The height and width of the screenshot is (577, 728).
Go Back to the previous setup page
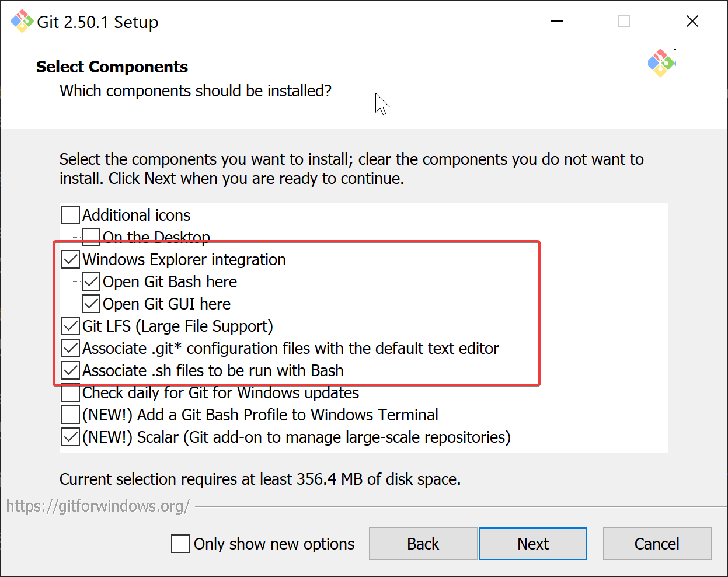[x=423, y=544]
